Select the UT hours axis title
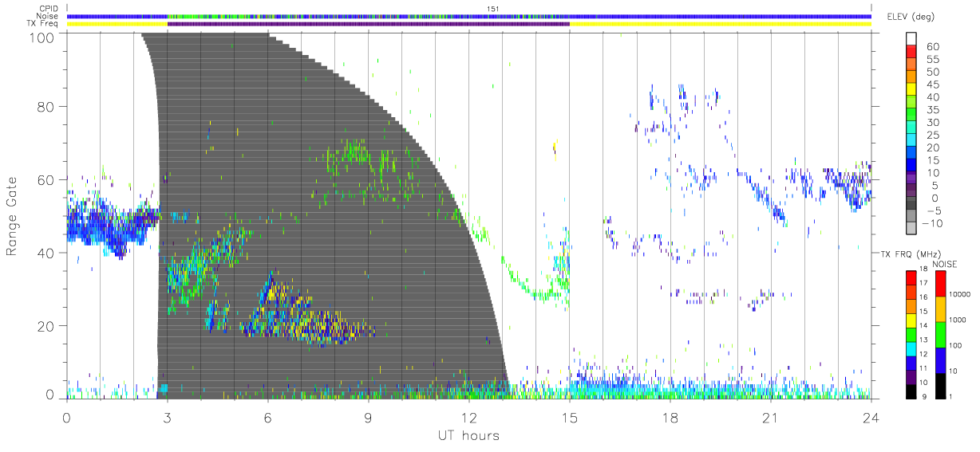This screenshot has height=452, width=980. 468,435
